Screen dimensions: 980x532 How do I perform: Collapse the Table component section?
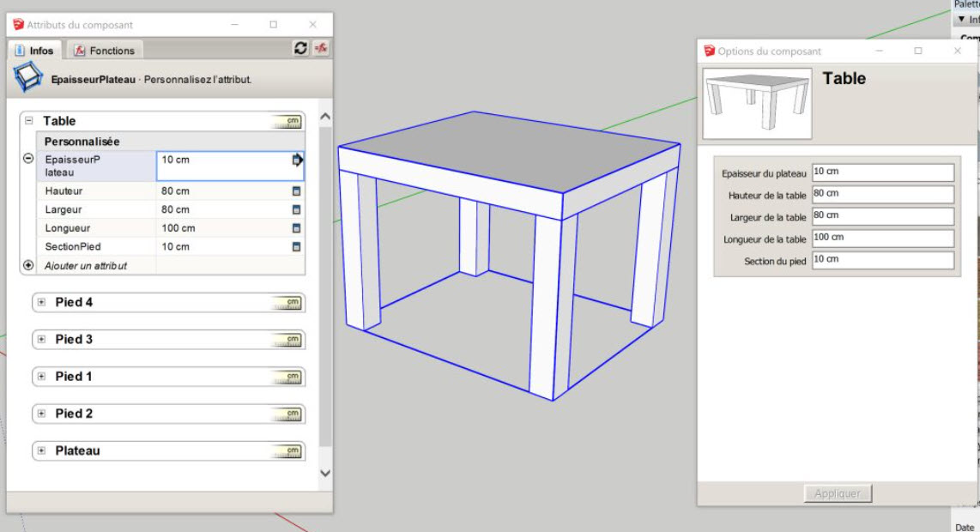click(28, 122)
